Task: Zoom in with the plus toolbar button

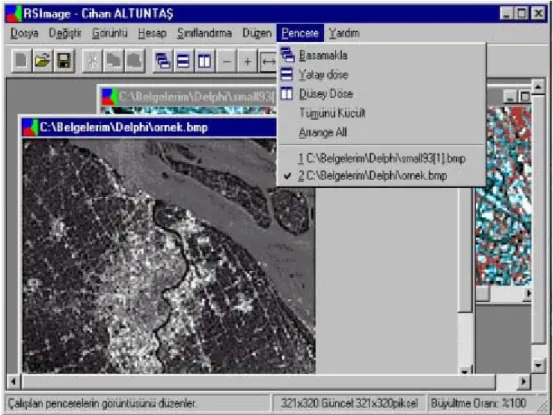Action: coord(248,61)
